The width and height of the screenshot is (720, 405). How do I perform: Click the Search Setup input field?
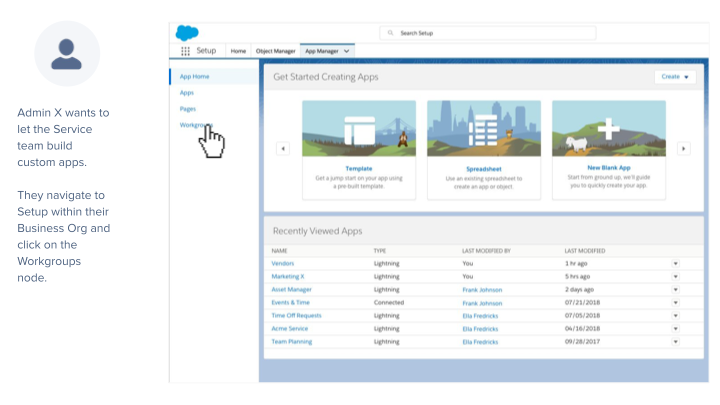[488, 33]
